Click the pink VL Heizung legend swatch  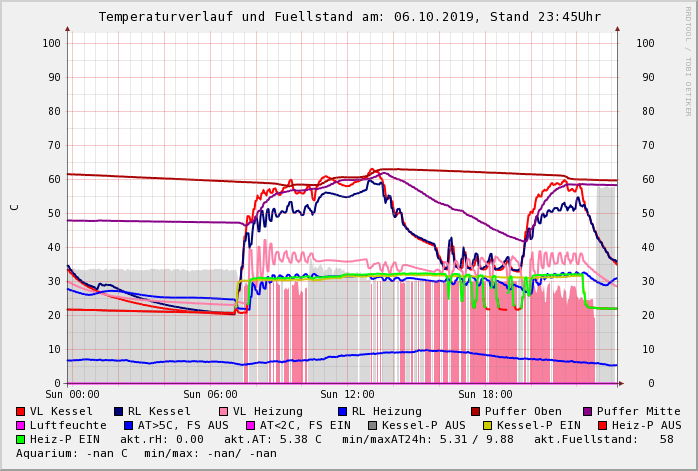[x=224, y=411]
